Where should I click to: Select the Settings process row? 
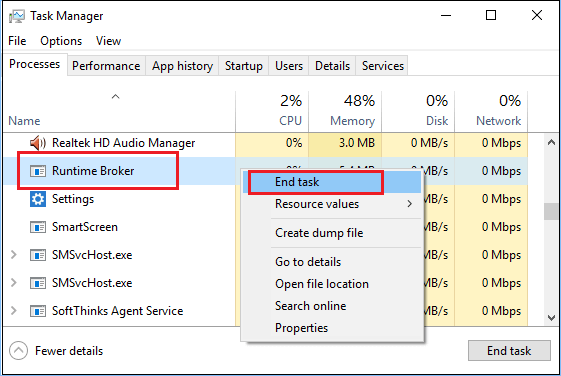(265, 199)
